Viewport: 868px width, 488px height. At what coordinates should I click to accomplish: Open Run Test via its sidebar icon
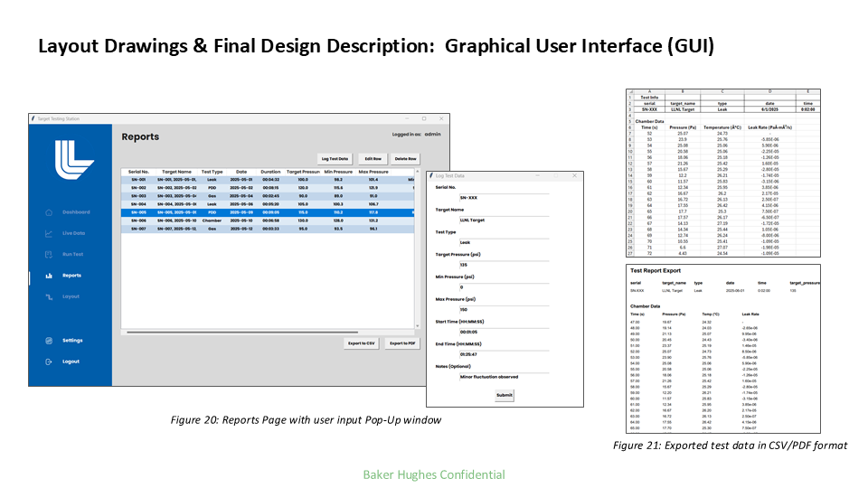pos(49,255)
